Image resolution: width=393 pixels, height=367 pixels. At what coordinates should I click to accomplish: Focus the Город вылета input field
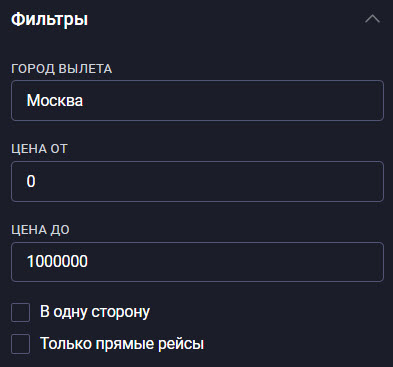click(197, 100)
